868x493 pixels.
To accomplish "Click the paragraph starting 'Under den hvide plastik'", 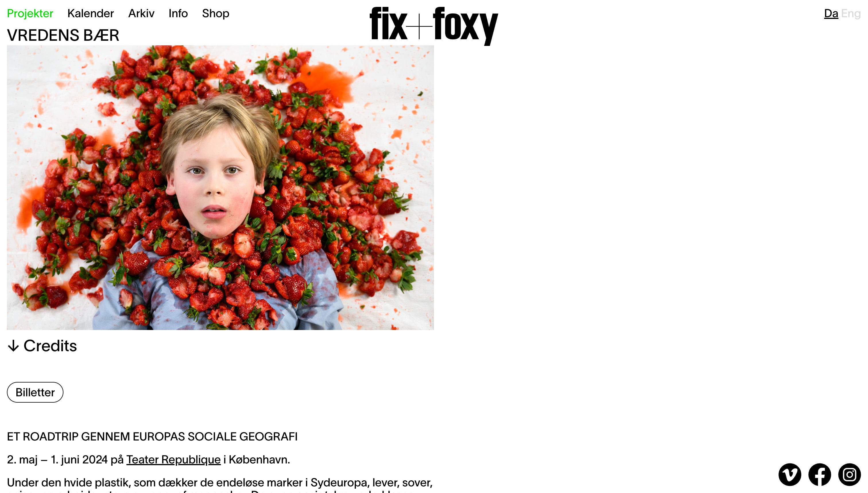I will tap(220, 486).
